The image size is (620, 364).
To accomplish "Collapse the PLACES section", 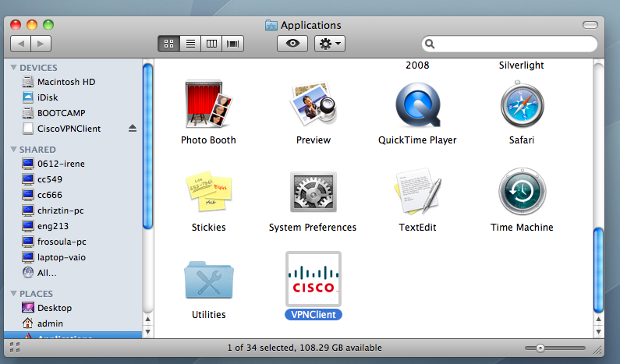I will point(14,294).
